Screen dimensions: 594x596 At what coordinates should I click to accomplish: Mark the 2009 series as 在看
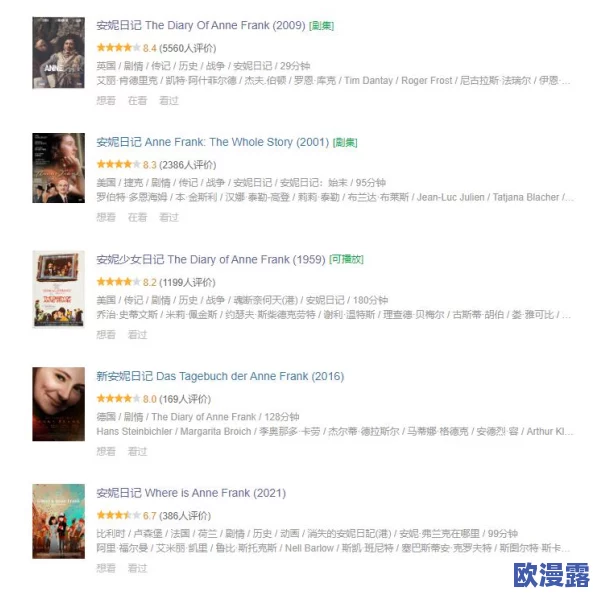coord(137,101)
